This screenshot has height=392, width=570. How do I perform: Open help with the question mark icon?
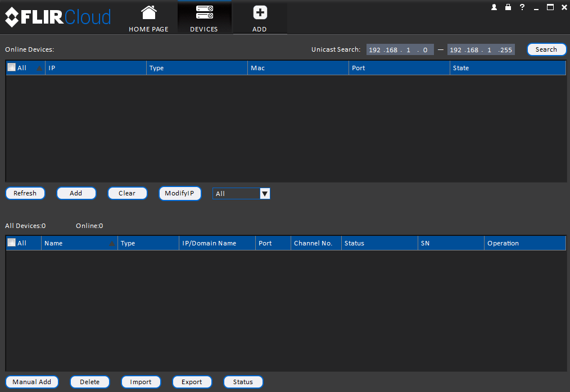522,7
